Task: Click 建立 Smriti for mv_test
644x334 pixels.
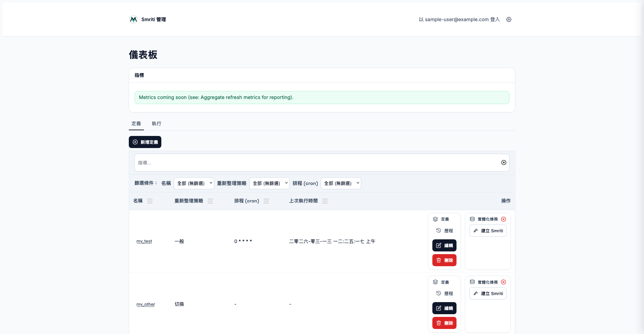Action: point(488,231)
